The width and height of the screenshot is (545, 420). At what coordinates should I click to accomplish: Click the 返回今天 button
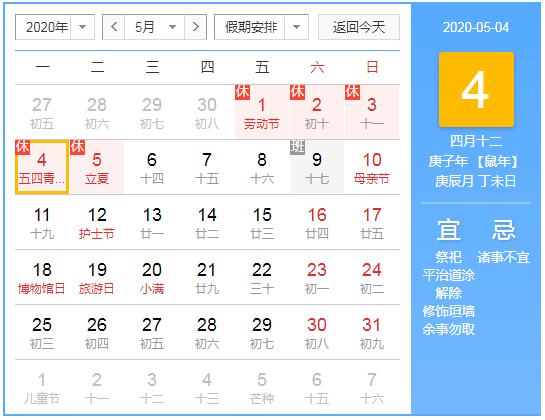359,27
